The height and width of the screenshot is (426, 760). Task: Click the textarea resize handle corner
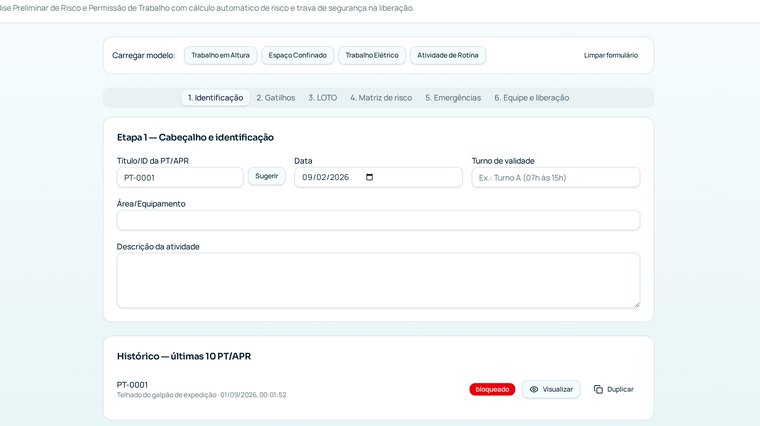coord(637,304)
